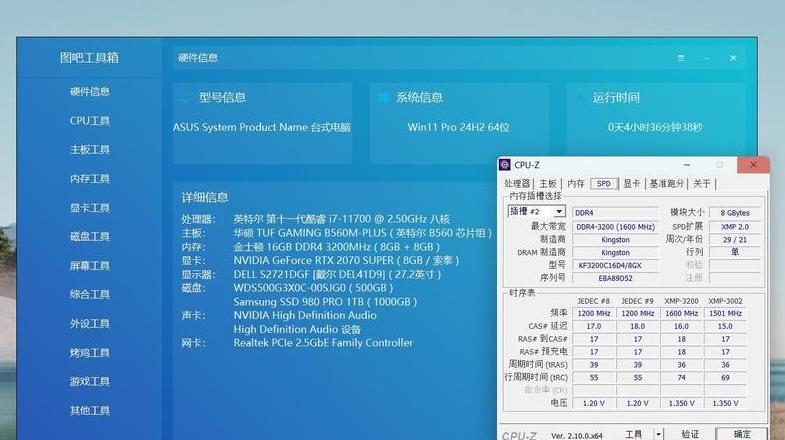The height and width of the screenshot is (440, 785).
Task: Open 外设工具 in the sidebar
Action: point(90,323)
